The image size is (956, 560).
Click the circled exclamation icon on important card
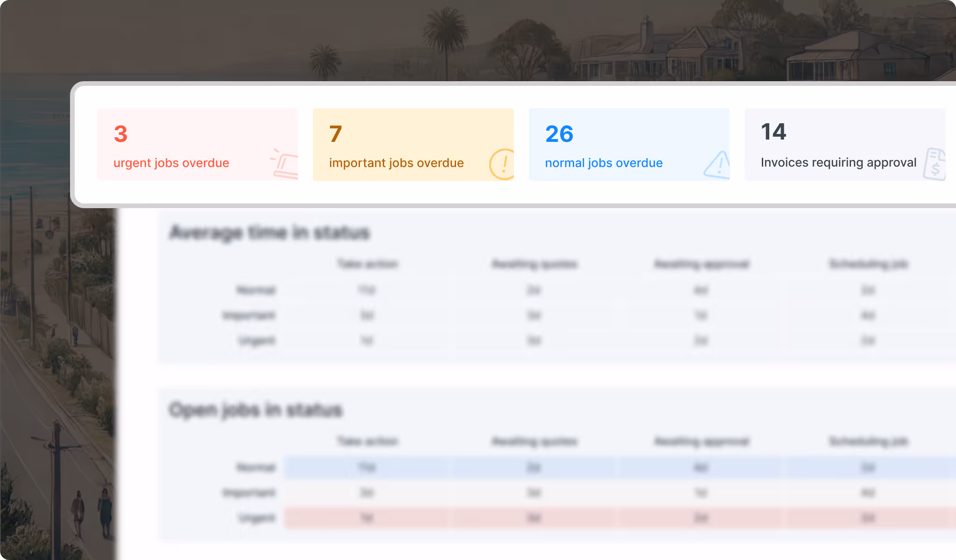click(502, 164)
